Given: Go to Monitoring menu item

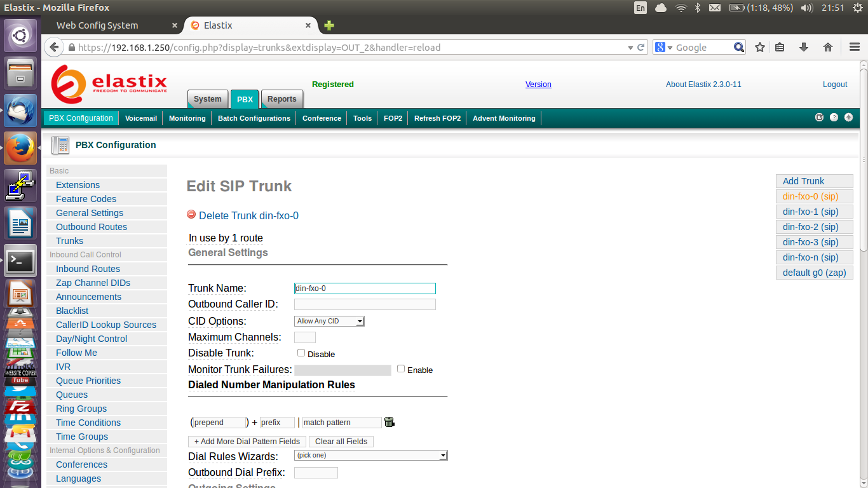Looking at the screenshot, I should pyautogui.click(x=187, y=118).
